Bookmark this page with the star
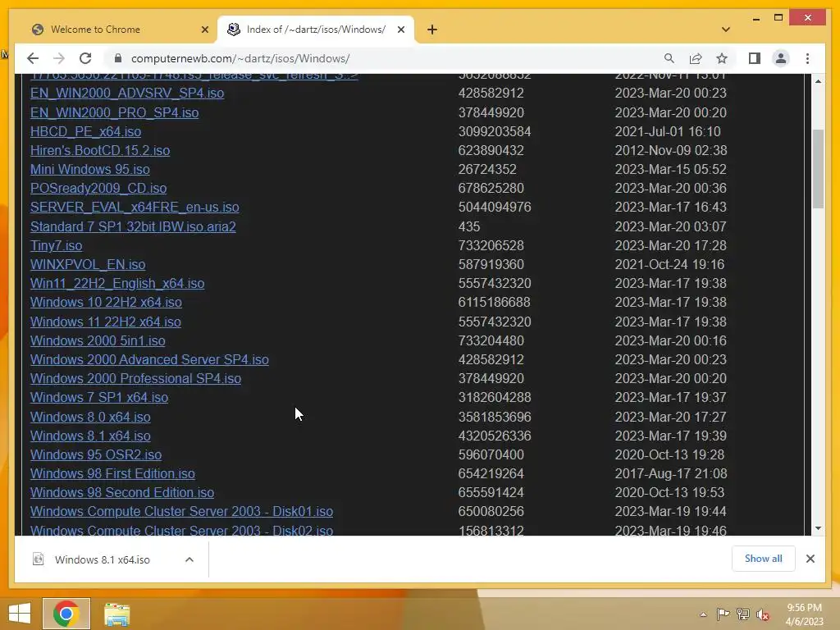This screenshot has height=630, width=840. (x=722, y=58)
